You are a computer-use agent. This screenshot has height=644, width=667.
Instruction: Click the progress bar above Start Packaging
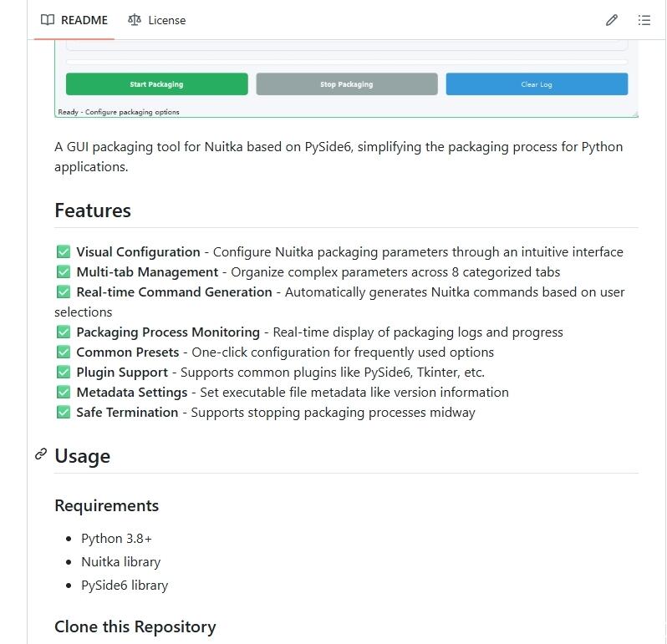coord(346,62)
